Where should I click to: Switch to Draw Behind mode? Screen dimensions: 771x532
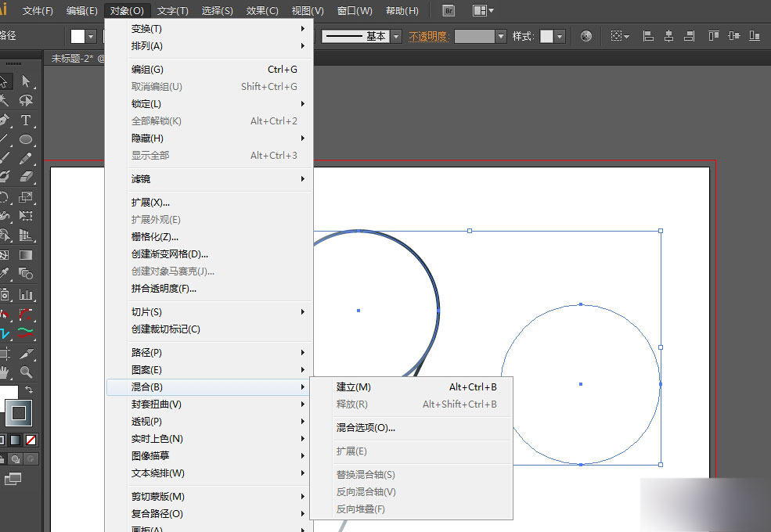click(16, 458)
